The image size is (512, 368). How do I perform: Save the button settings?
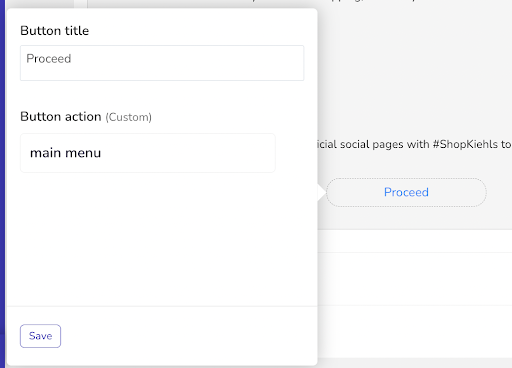(x=40, y=336)
